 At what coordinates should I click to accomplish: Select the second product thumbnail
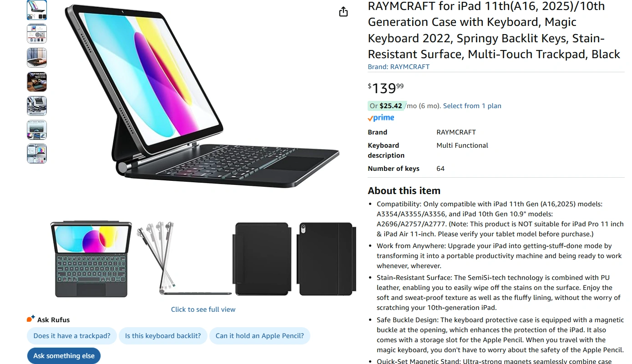pos(37,34)
